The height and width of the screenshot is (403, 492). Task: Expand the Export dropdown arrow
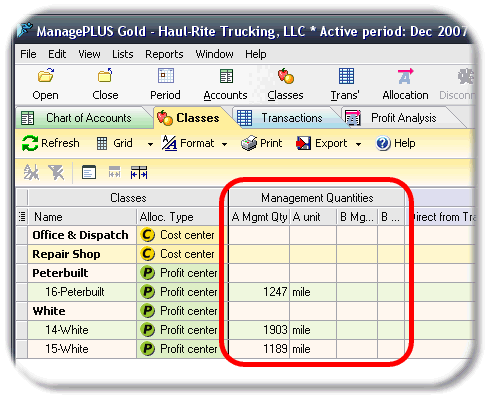[x=358, y=144]
